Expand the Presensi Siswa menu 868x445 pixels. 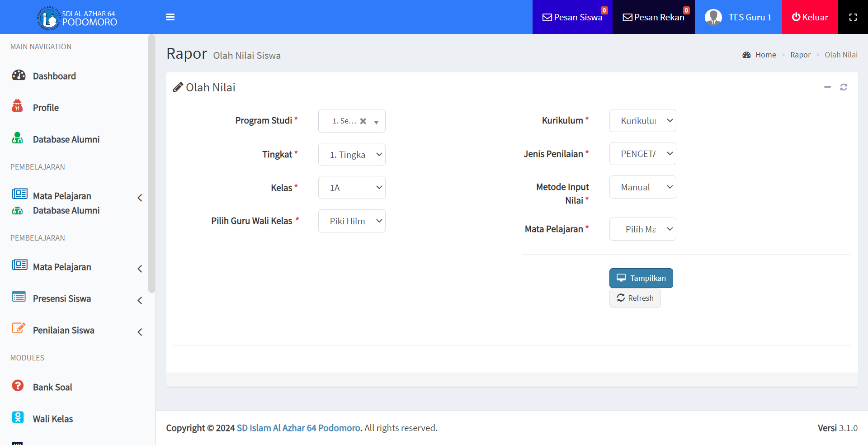(62, 298)
